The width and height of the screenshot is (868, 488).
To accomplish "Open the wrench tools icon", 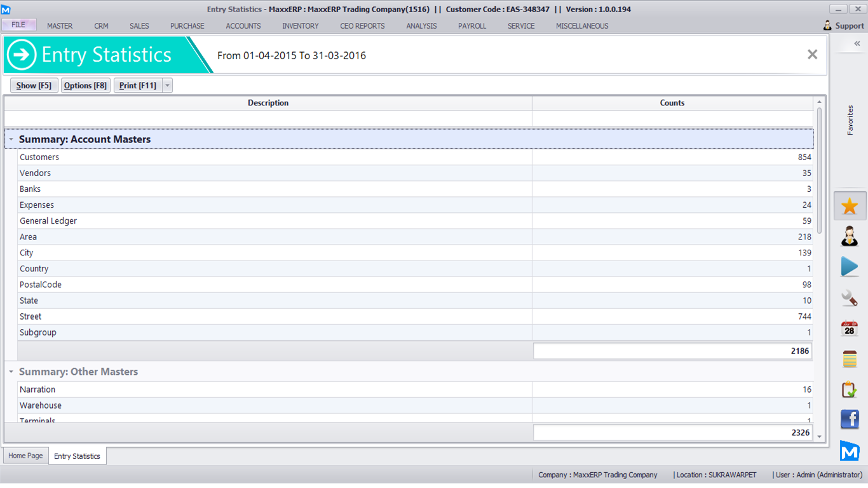I will (850, 297).
